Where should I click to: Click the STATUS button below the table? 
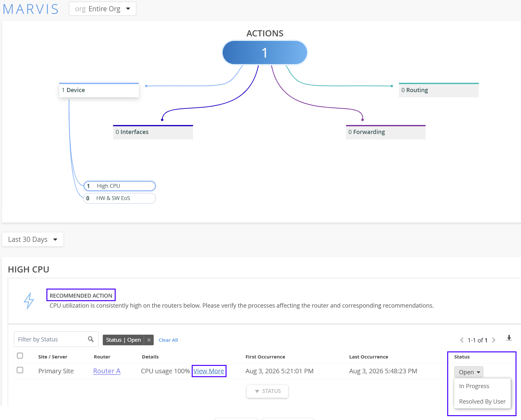click(x=267, y=391)
